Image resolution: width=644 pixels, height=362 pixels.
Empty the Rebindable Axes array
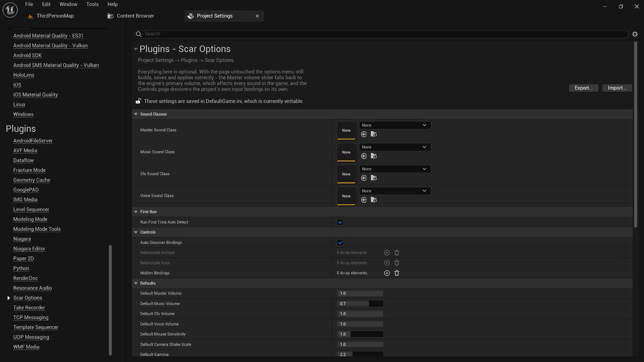[x=396, y=263]
